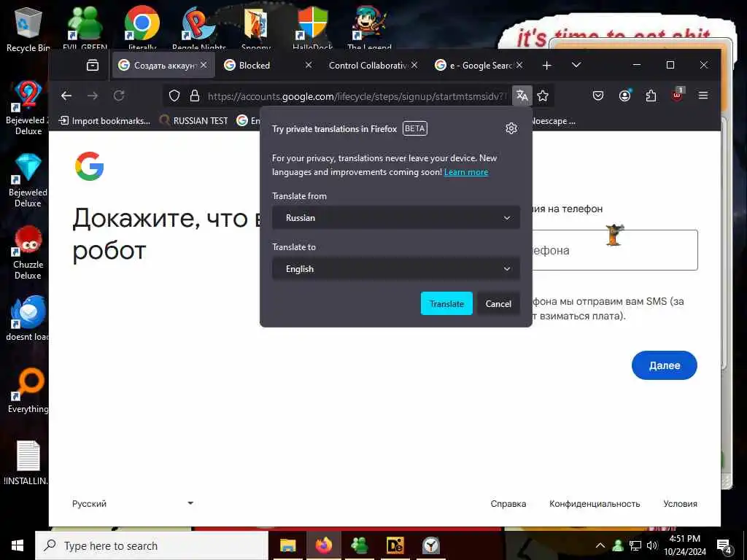Open Bejeweled Deluxe diamond shortcut

(x=28, y=181)
